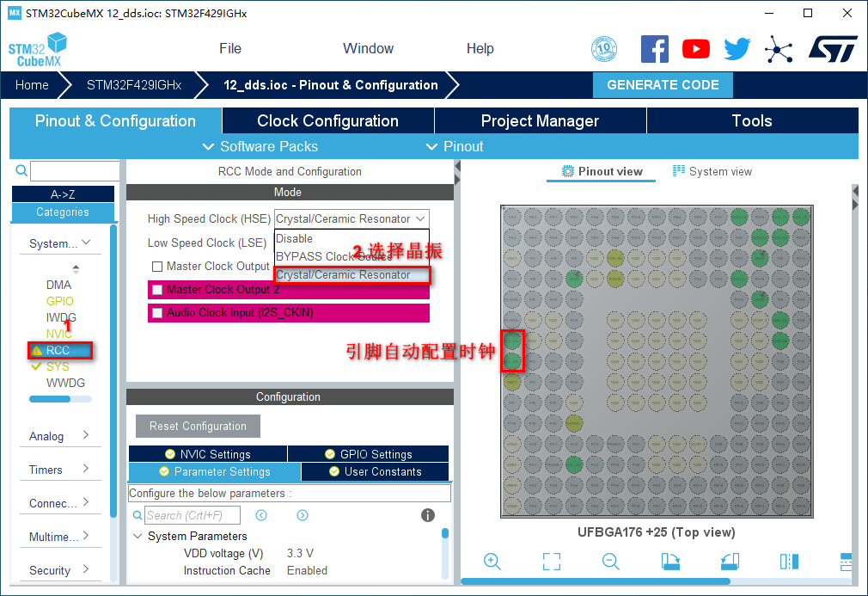This screenshot has width=868, height=596.
Task: Click the zoom out magnifier icon
Action: click(611, 562)
